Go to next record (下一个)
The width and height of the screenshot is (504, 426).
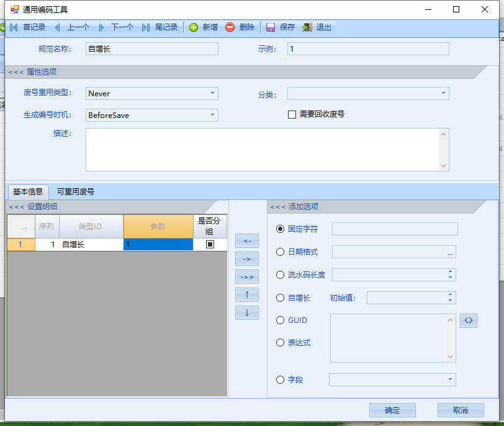[116, 27]
